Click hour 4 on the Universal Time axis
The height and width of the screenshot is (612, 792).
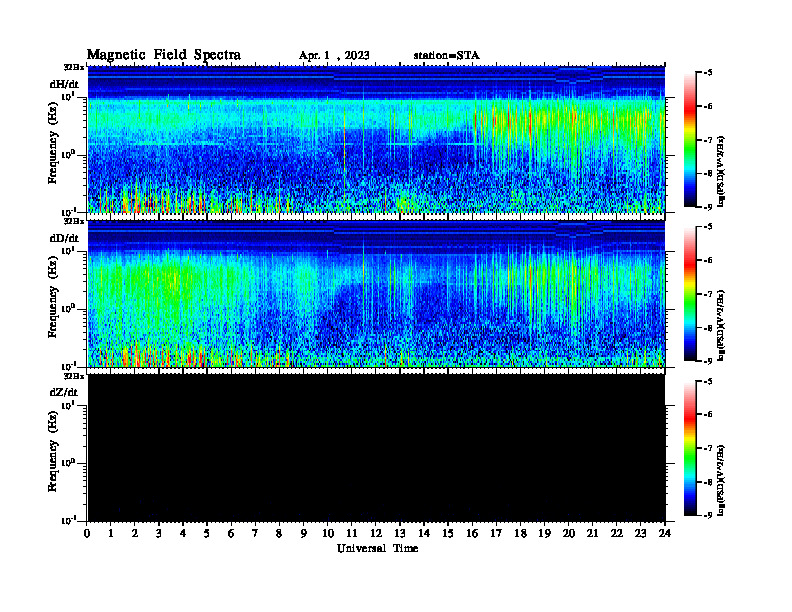click(183, 533)
